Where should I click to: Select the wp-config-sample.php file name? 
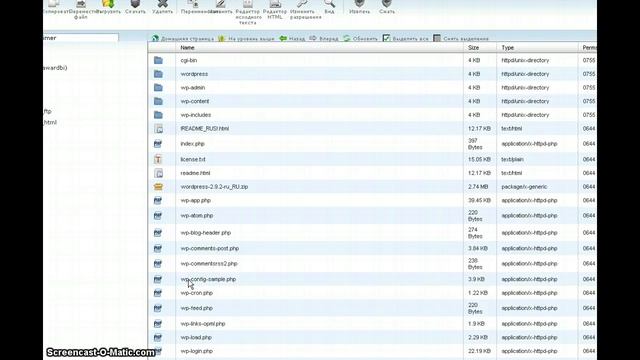click(x=208, y=279)
